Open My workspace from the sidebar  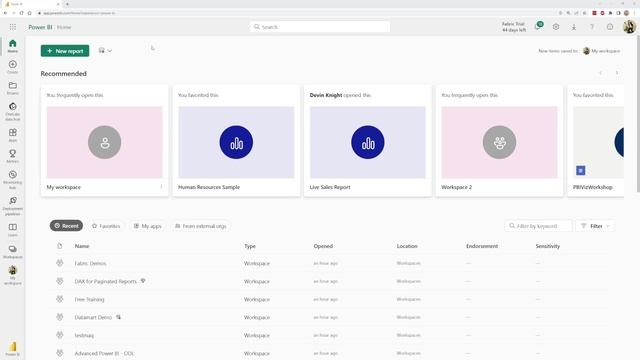click(13, 275)
